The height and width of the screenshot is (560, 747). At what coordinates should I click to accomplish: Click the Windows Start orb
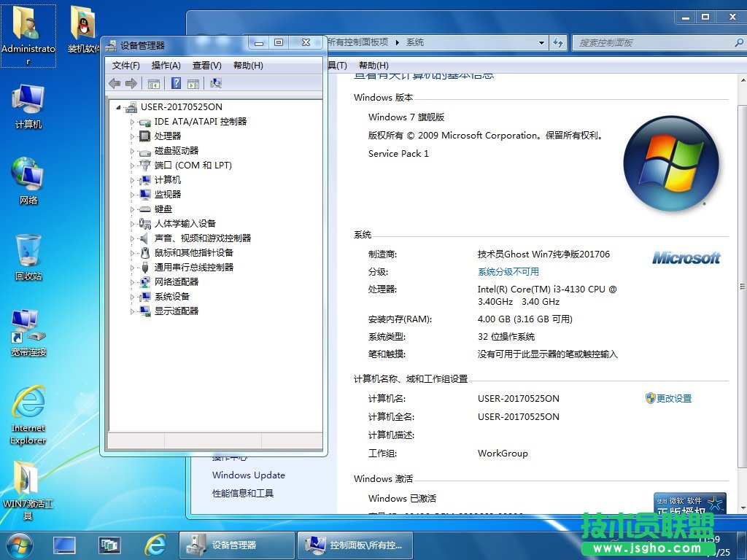18,545
